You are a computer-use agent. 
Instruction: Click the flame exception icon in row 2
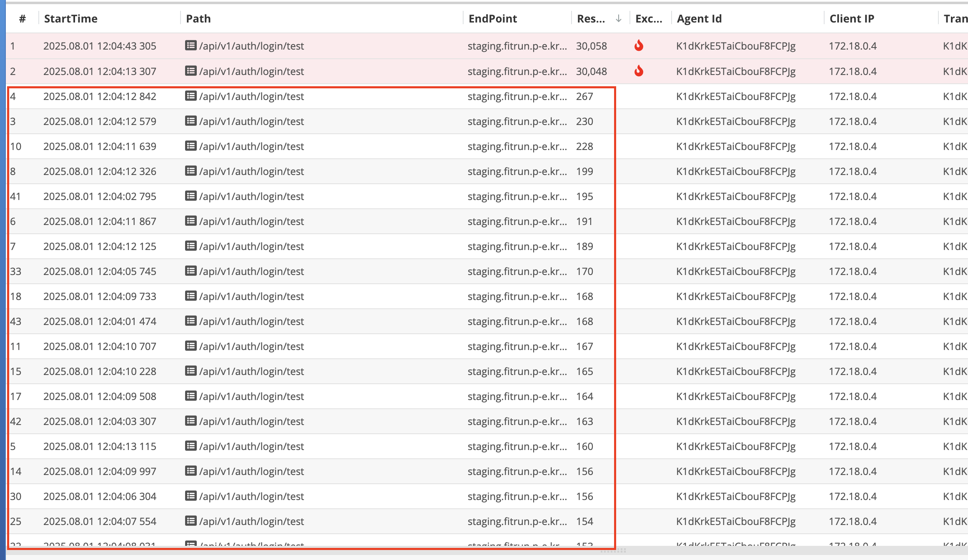click(638, 71)
